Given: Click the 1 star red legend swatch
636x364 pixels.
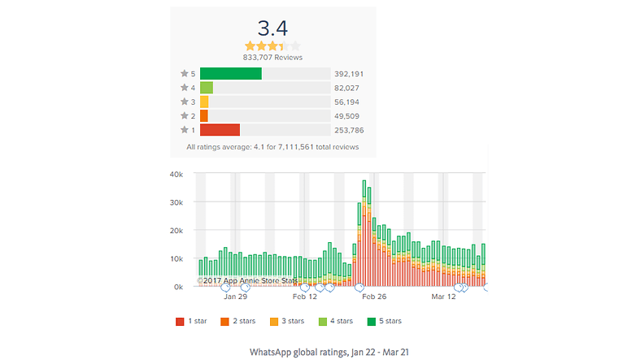Looking at the screenshot, I should tap(180, 322).
